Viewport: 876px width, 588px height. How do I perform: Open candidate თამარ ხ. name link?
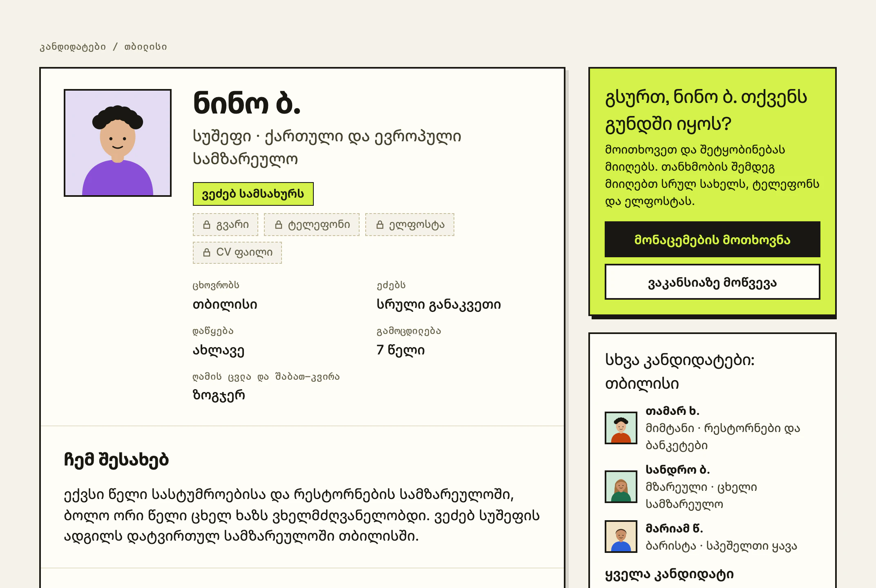[x=673, y=411]
